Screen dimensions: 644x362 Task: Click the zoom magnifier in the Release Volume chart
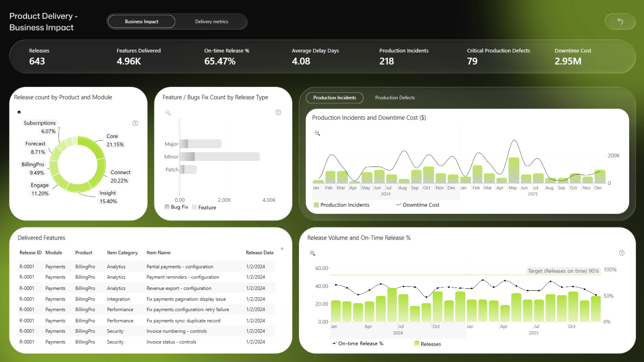[312, 253]
